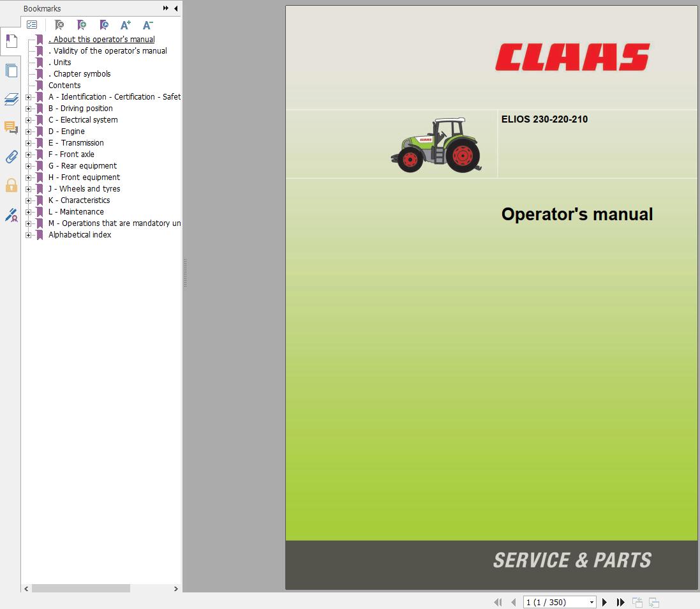The width and height of the screenshot is (700, 609).
Task: Click the add new bookmark icon
Action: tap(81, 25)
